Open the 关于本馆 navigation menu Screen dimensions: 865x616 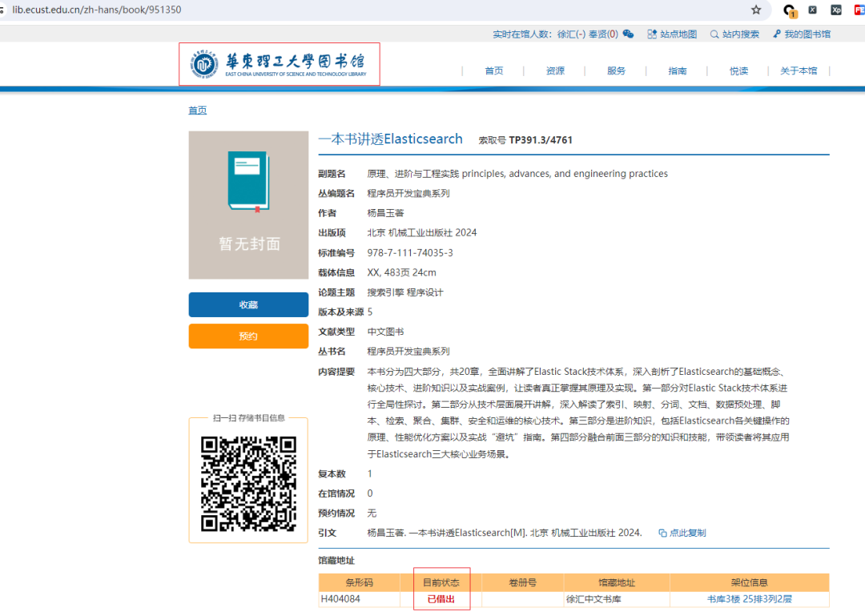[799, 70]
